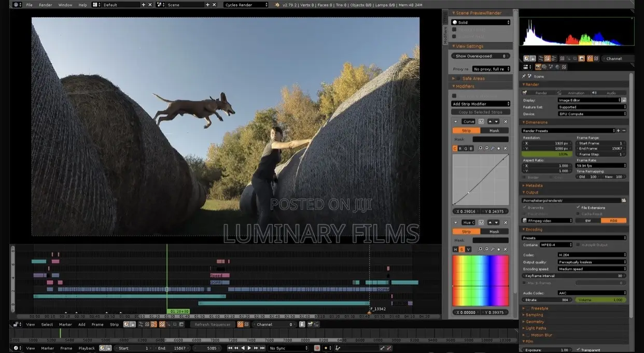Expand the Metadata panel
This screenshot has width=644, height=353.
point(534,185)
